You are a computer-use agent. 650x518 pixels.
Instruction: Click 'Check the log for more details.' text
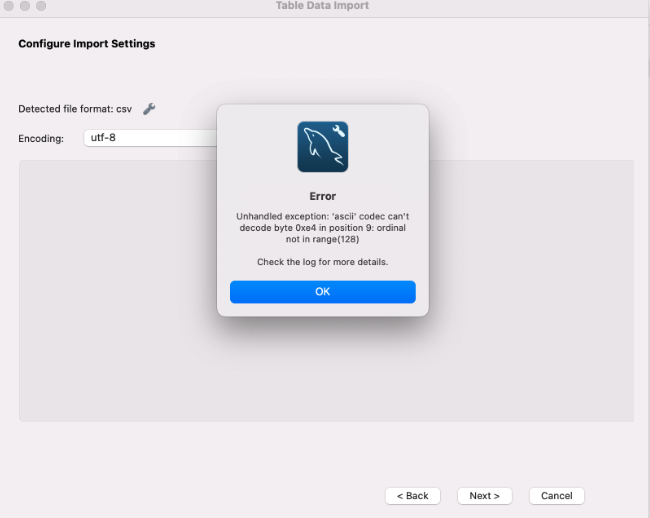click(323, 262)
